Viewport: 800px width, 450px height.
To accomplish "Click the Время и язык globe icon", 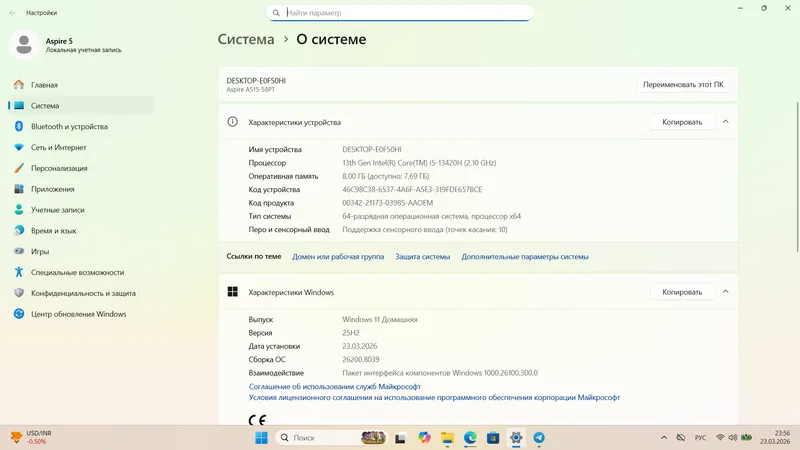I will (19, 231).
